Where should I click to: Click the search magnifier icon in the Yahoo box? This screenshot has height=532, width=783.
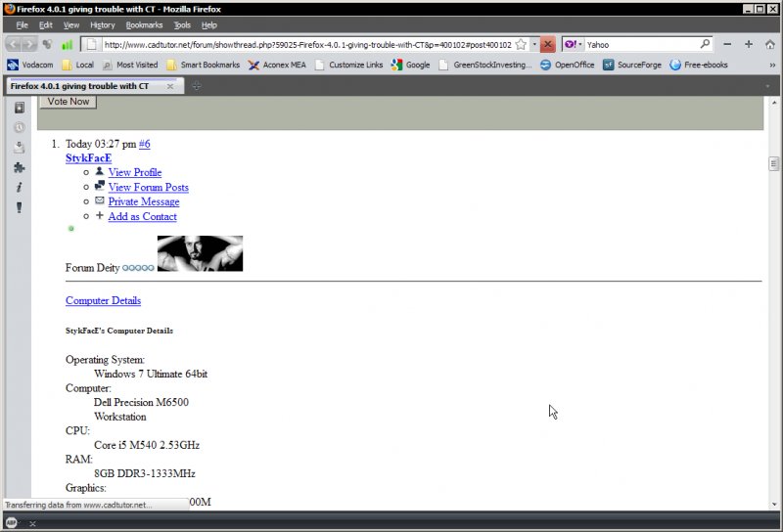(705, 44)
